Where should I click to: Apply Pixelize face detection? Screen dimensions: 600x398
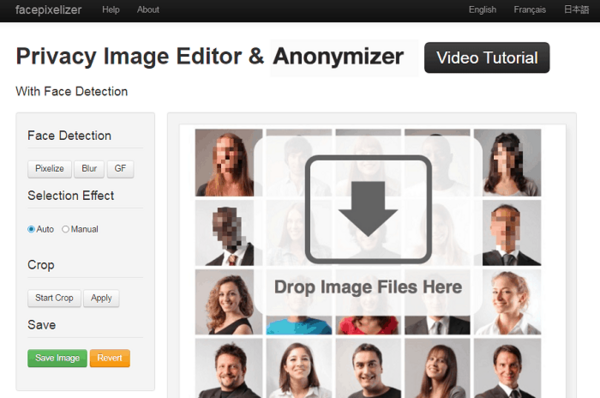[49, 169]
